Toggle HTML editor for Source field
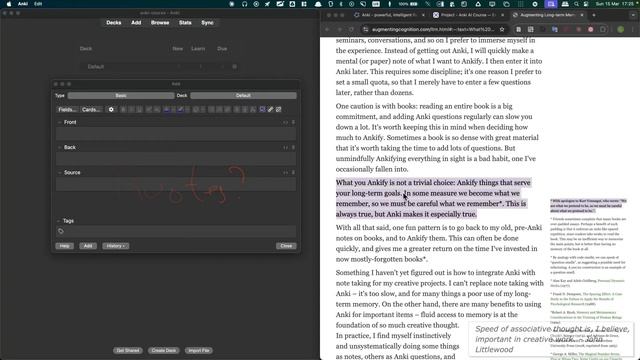 pos(285,173)
